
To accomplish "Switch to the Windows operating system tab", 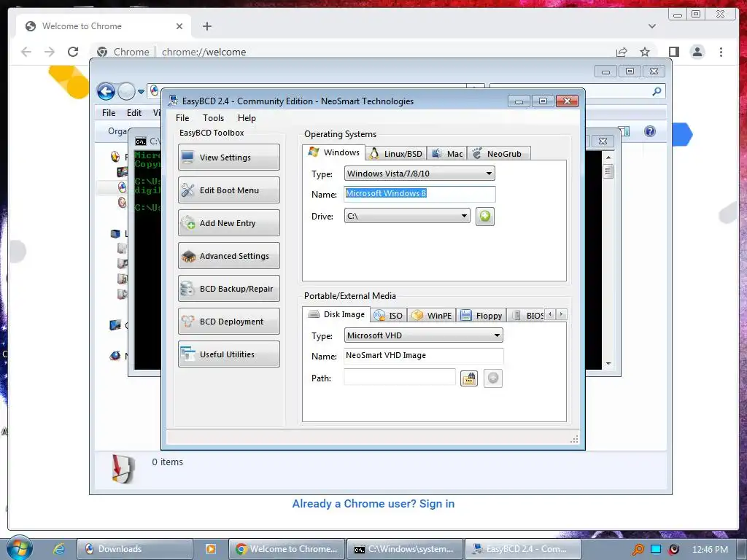I will (334, 152).
